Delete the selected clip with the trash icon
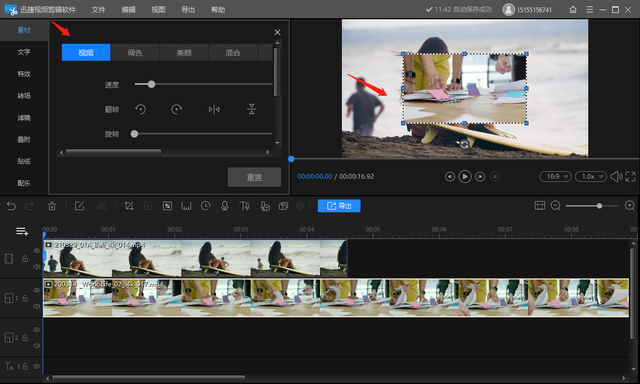This screenshot has height=384, width=640. tap(52, 206)
